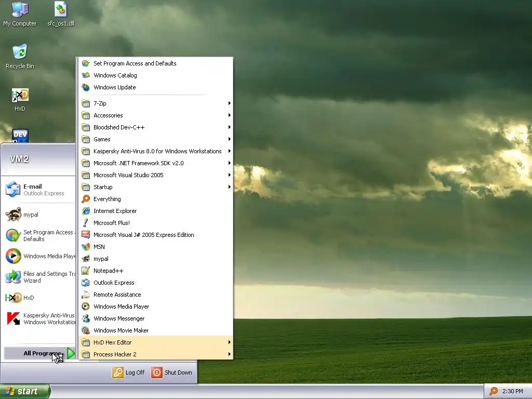Click the Windows Movie Maker icon
The width and height of the screenshot is (532, 399).
click(x=86, y=330)
